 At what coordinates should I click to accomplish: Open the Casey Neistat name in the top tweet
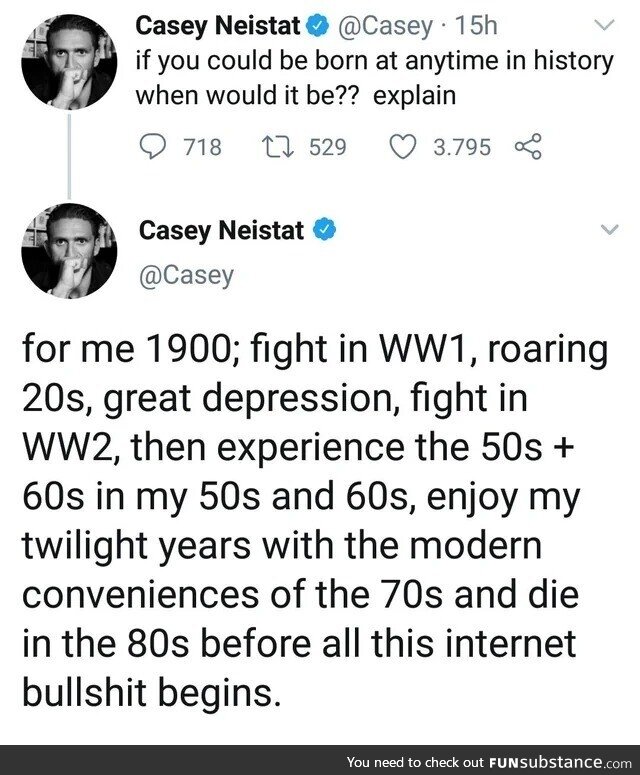tap(219, 22)
